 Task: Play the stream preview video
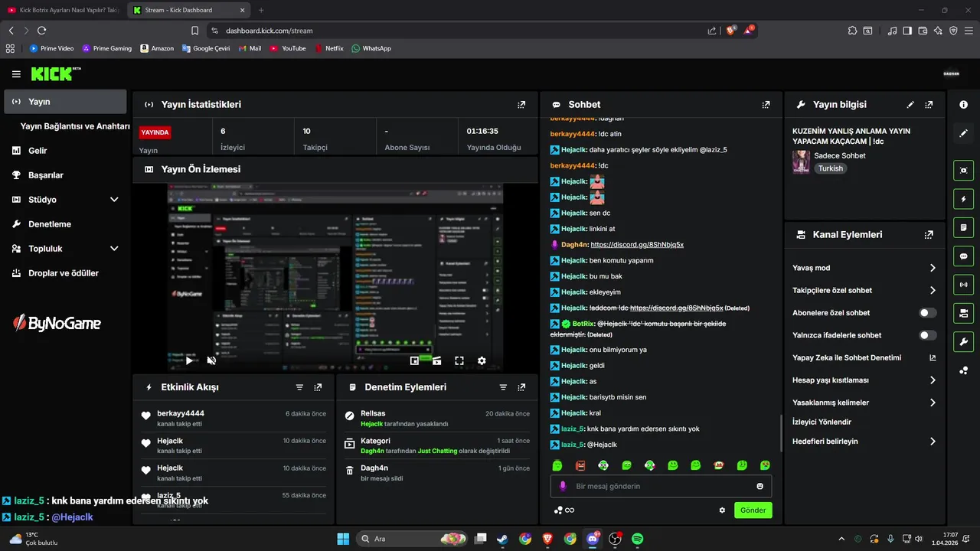click(x=190, y=360)
